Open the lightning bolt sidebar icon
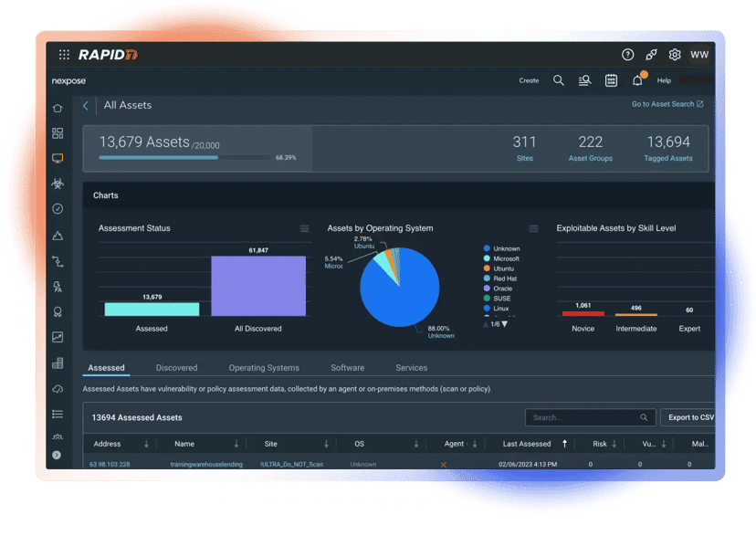 58,287
